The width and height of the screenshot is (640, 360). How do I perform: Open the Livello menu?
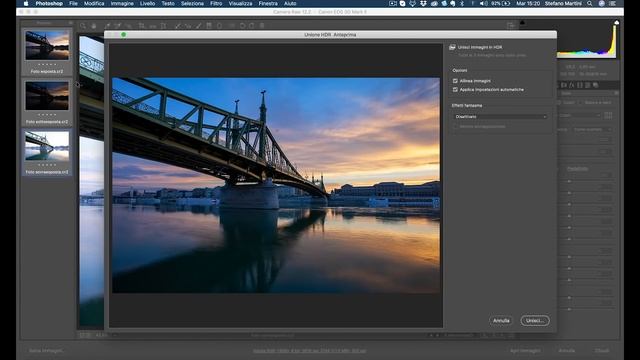pos(147,3)
